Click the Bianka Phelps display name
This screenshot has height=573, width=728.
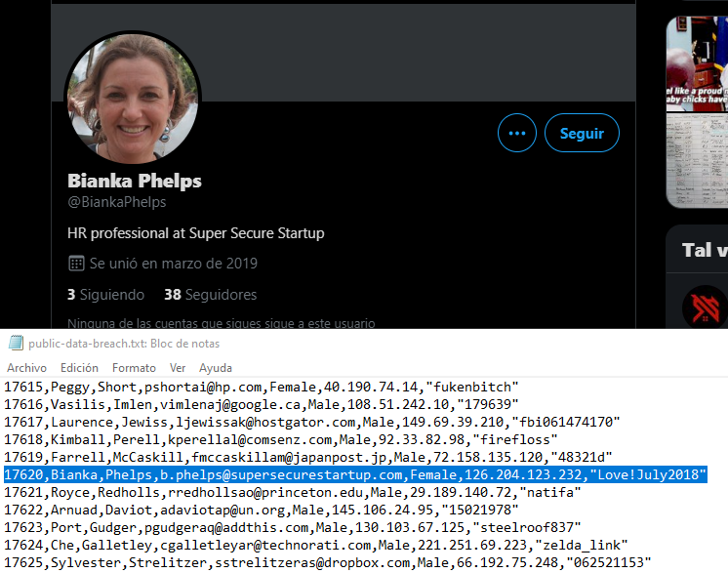click(x=135, y=182)
